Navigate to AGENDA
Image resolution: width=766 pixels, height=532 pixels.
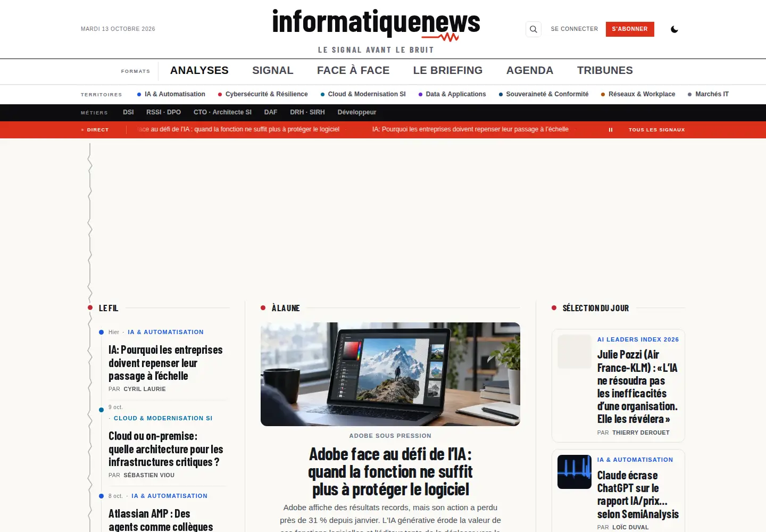click(530, 70)
